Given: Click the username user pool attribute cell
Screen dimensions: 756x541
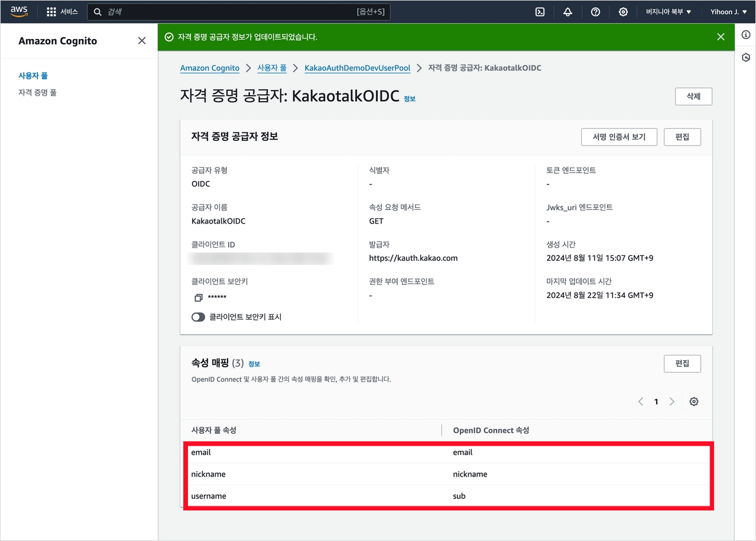Looking at the screenshot, I should (209, 496).
